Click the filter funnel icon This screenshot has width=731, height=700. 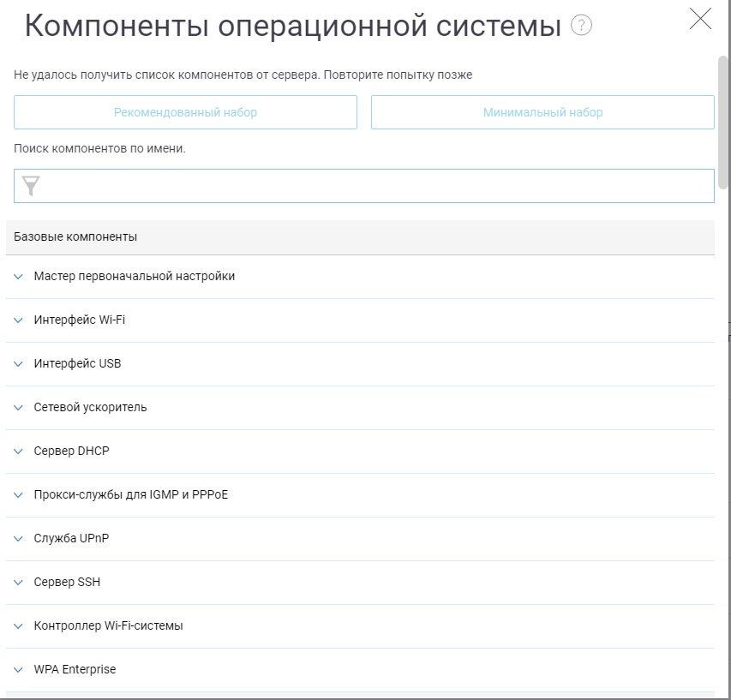click(x=31, y=185)
